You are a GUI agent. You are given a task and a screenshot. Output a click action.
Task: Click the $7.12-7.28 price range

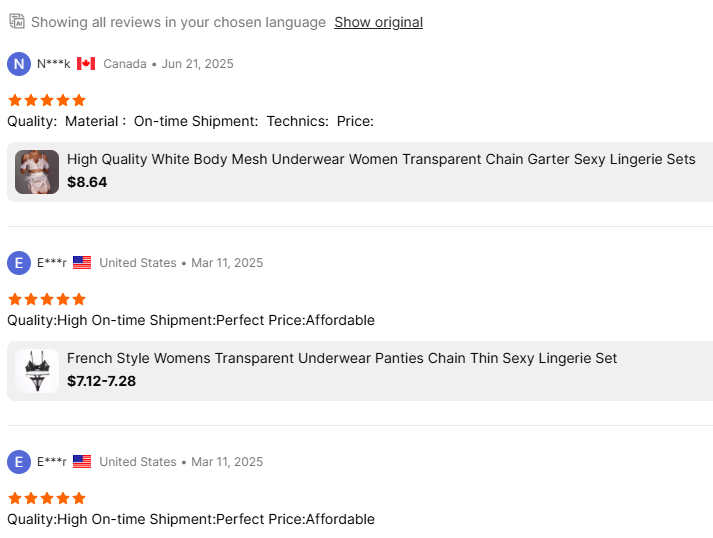[101, 381]
